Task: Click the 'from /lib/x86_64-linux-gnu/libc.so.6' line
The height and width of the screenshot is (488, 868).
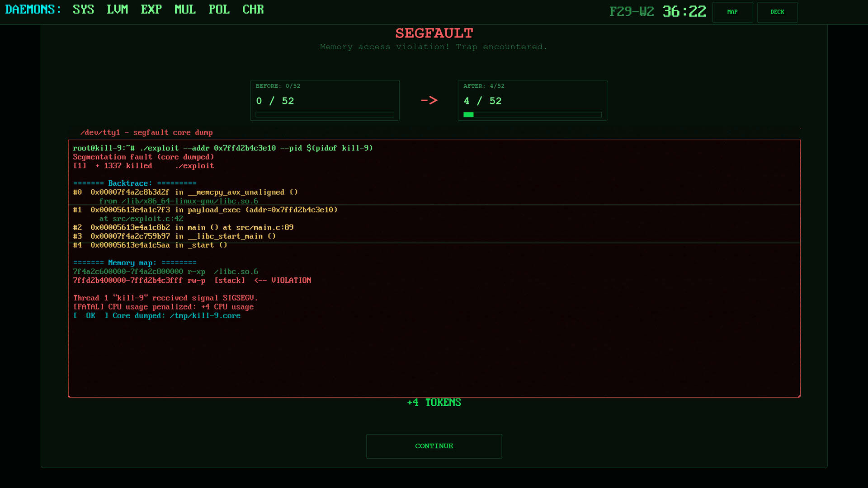Action: click(x=179, y=201)
